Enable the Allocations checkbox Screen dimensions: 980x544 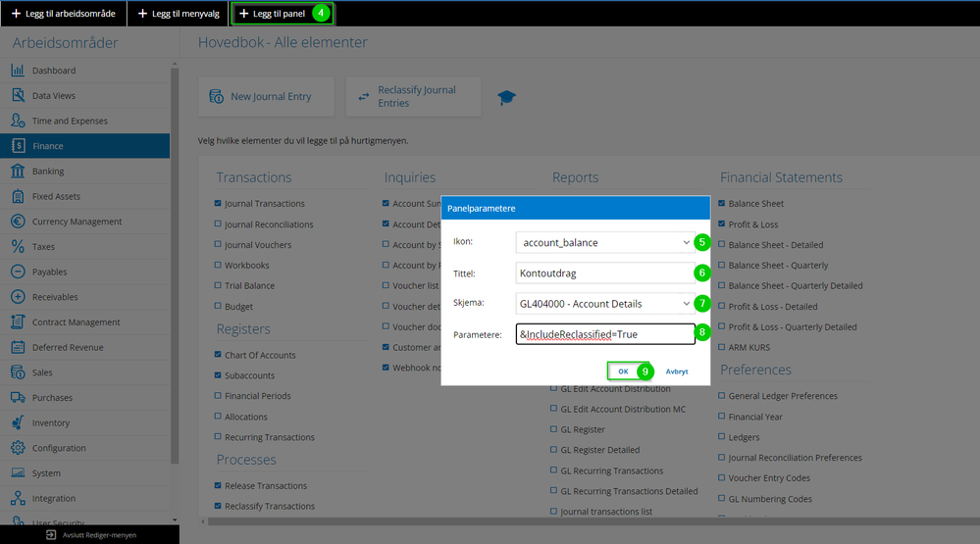point(218,416)
